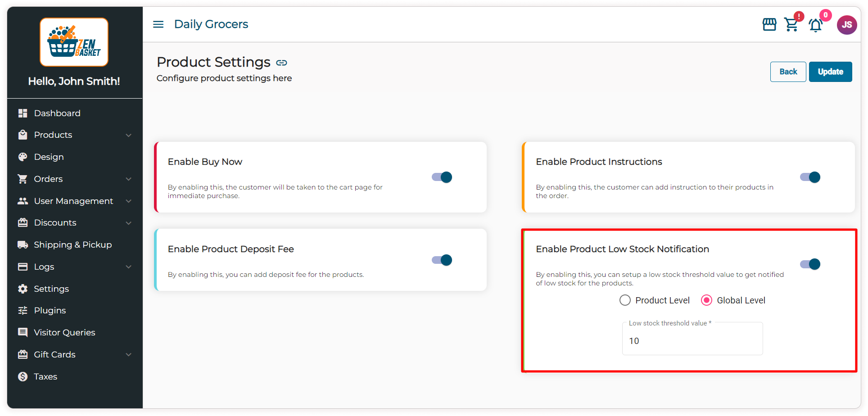Click the Update button
The height and width of the screenshot is (416, 868).
(830, 72)
